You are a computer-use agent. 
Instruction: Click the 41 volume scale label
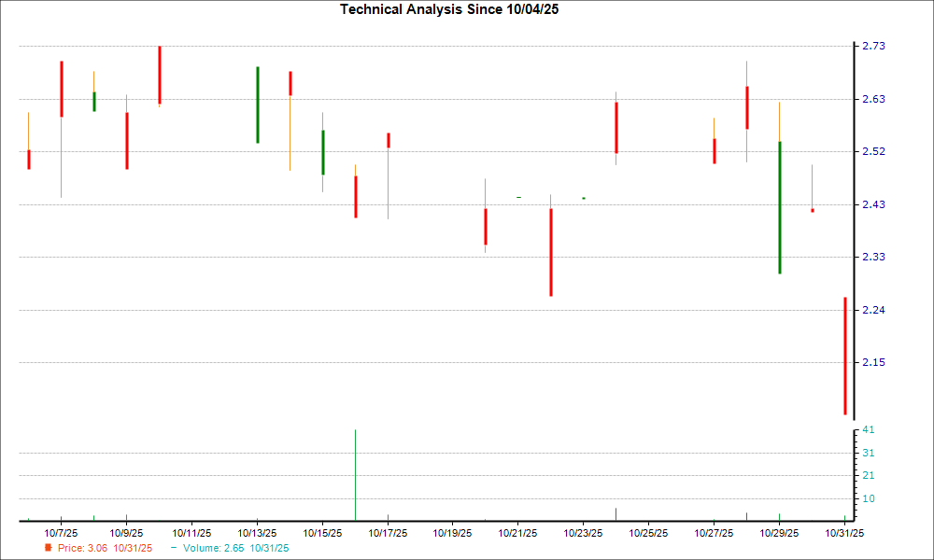tap(868, 430)
